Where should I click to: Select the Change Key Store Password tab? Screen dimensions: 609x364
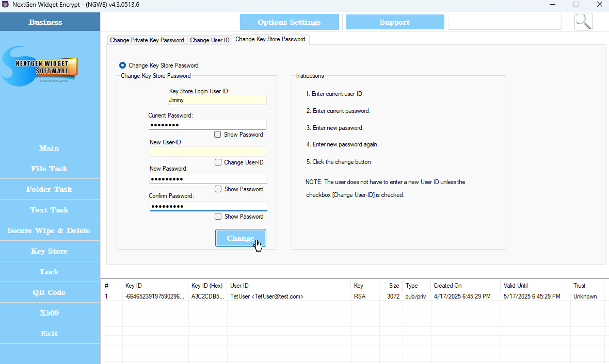tap(270, 39)
